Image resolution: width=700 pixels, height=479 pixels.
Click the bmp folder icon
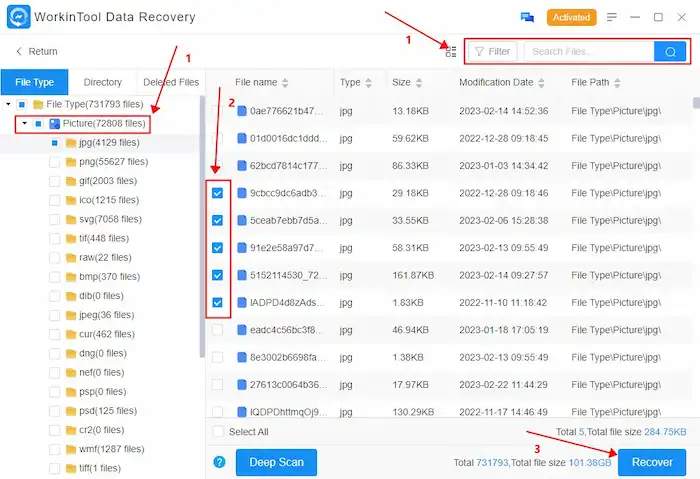[71, 277]
